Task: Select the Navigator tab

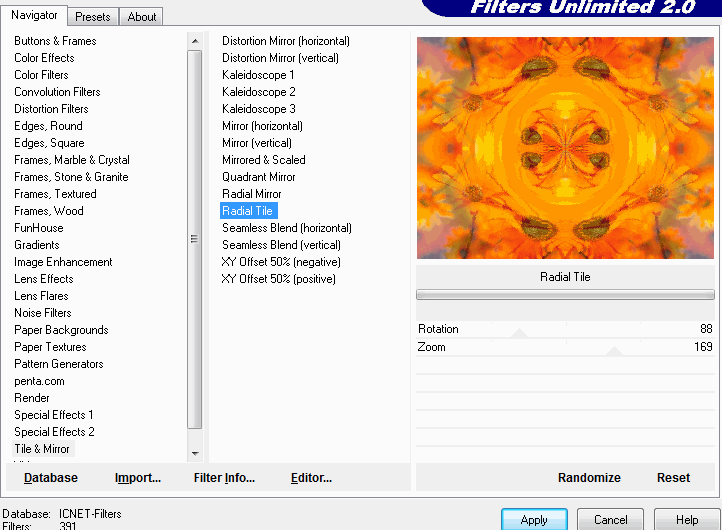Action: [x=35, y=16]
